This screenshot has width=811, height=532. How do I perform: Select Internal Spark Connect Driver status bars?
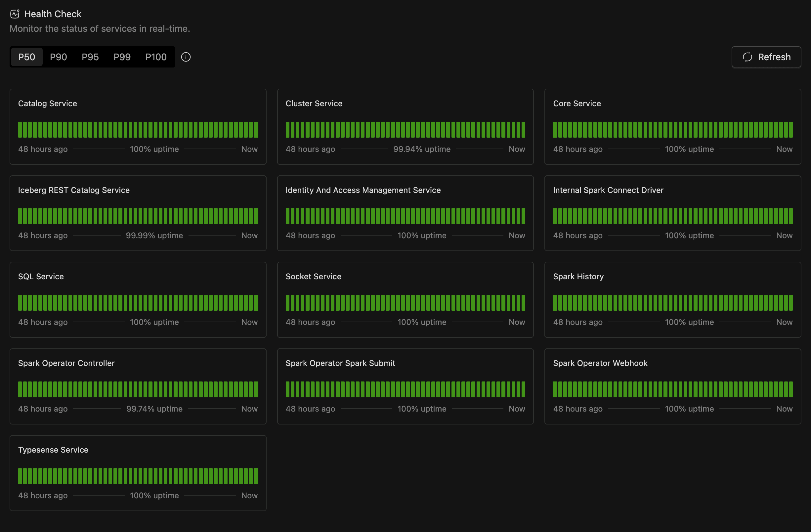(673, 216)
